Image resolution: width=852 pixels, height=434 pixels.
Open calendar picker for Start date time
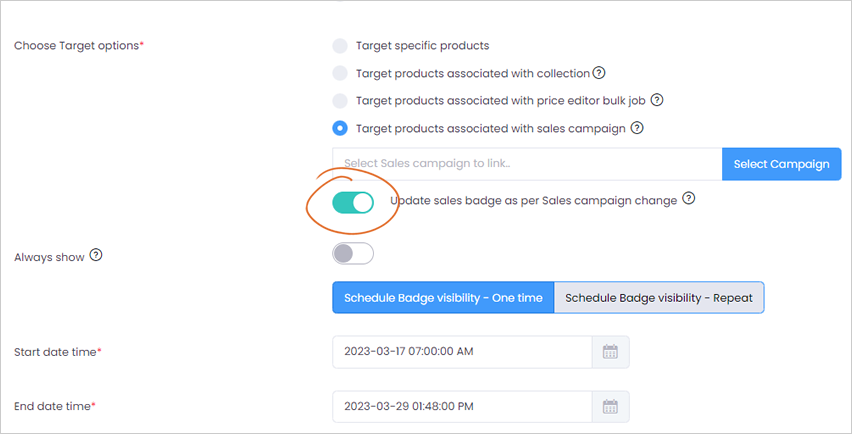611,352
